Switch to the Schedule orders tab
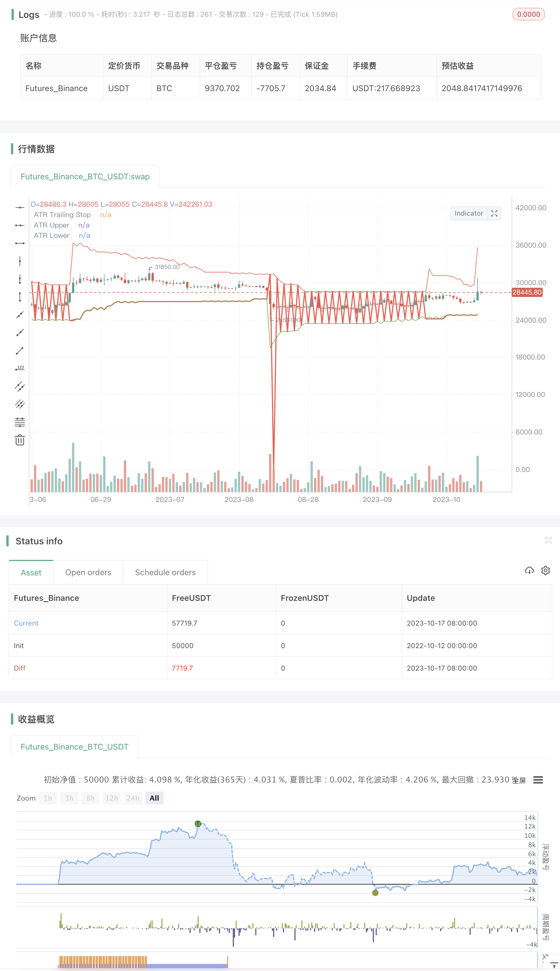Screen dimensions: 560x971 point(165,572)
